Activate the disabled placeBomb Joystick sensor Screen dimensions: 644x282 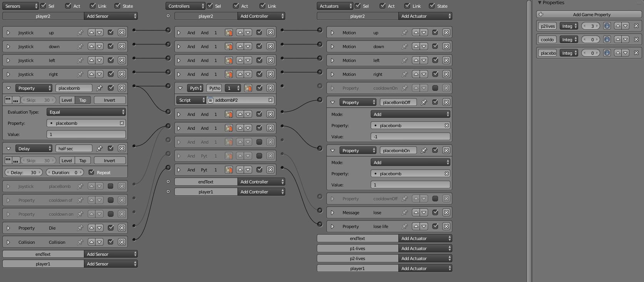(110, 186)
